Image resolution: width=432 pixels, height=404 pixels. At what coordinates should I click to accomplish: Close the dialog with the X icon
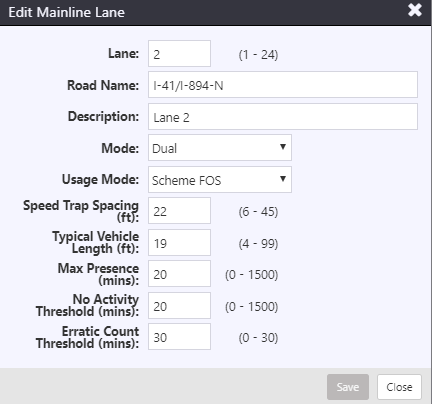click(x=415, y=10)
